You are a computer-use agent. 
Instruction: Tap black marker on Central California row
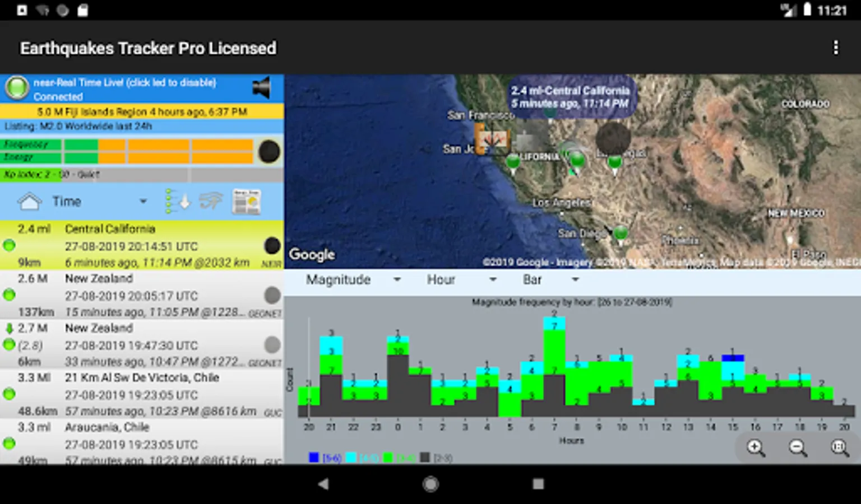(x=272, y=245)
